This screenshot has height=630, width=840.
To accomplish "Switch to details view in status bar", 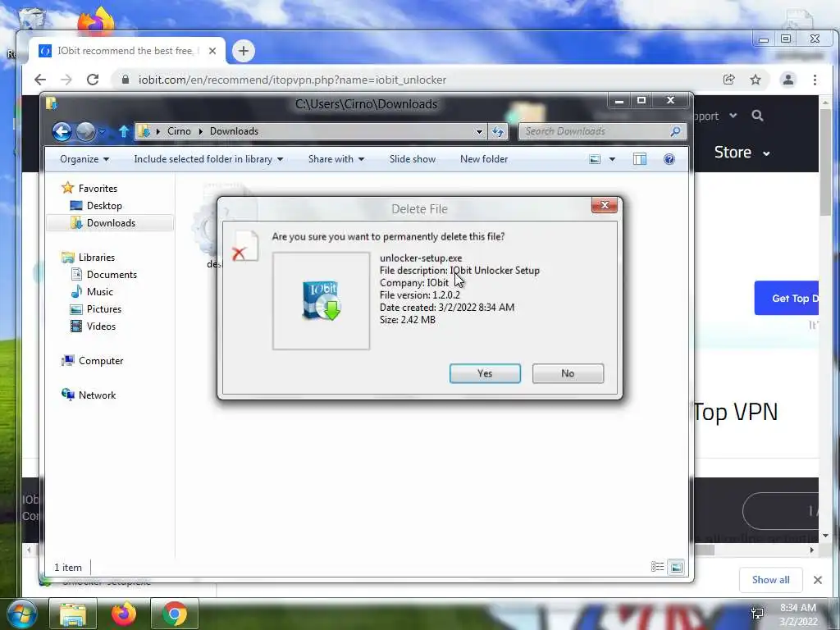I will tap(657, 567).
